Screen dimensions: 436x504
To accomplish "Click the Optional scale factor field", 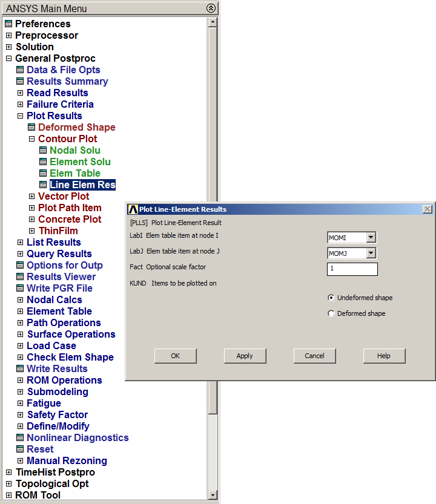I will coord(352,269).
